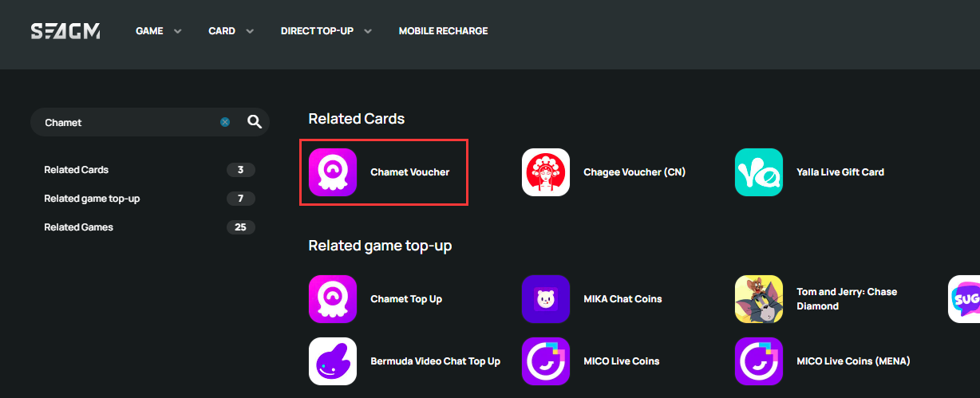
Task: Click the search magnifier icon
Action: point(255,122)
